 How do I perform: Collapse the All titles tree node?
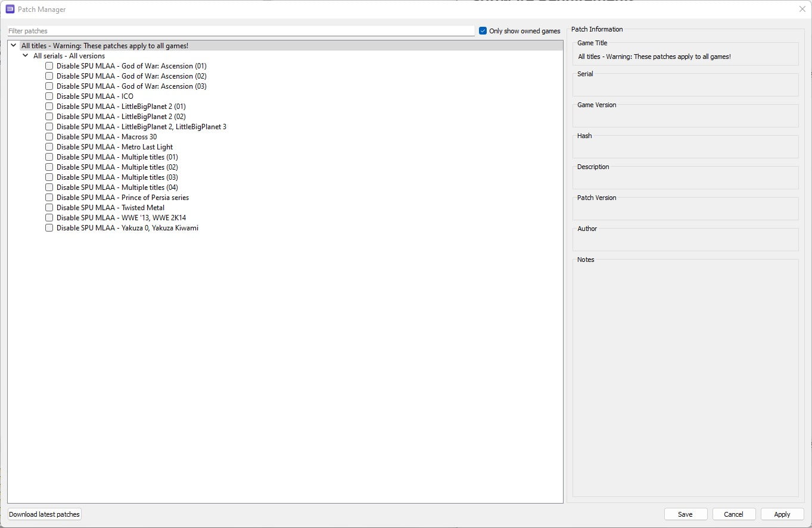[x=14, y=45]
